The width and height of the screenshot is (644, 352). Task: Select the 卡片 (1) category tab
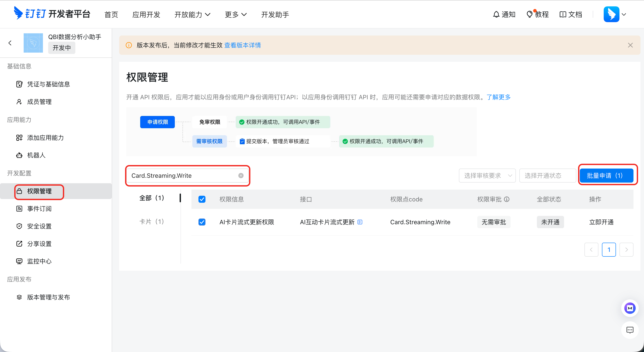pyautogui.click(x=152, y=221)
